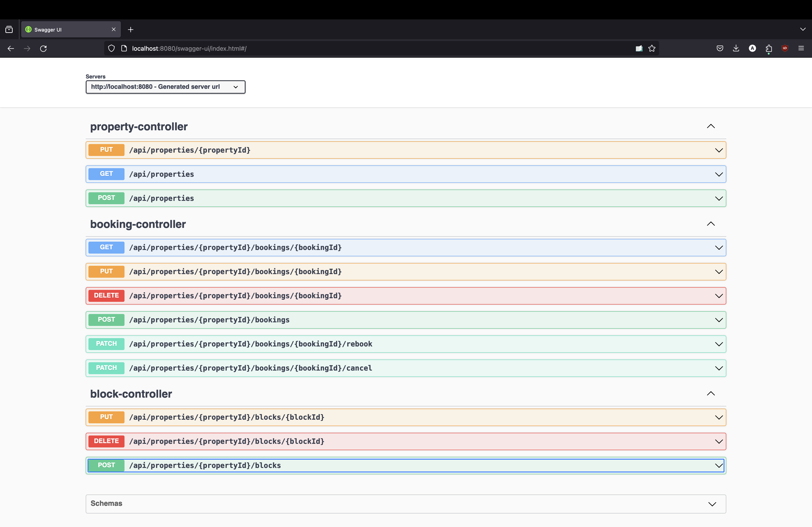The width and height of the screenshot is (812, 527).
Task: Click the Pocket save icon
Action: tap(720, 48)
